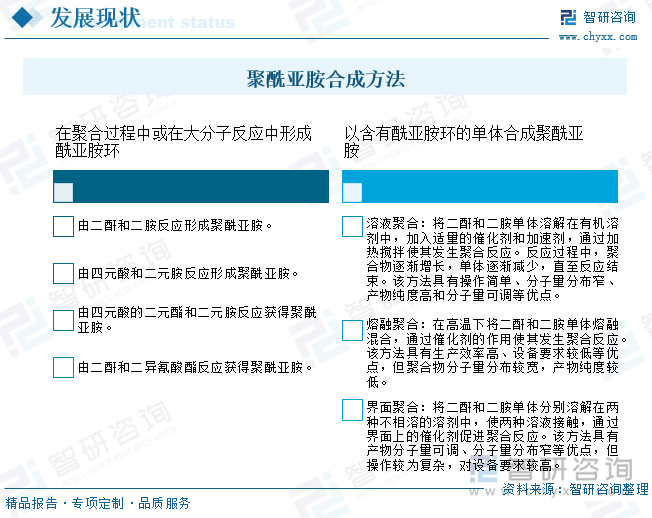
Task: Click the small square in dark blue bar
Action: tap(63, 192)
